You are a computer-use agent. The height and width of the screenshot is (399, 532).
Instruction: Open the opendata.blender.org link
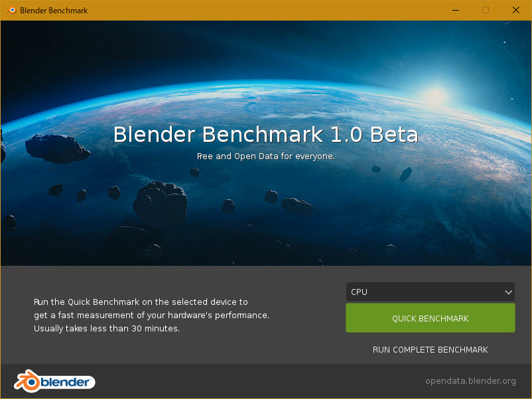(470, 381)
